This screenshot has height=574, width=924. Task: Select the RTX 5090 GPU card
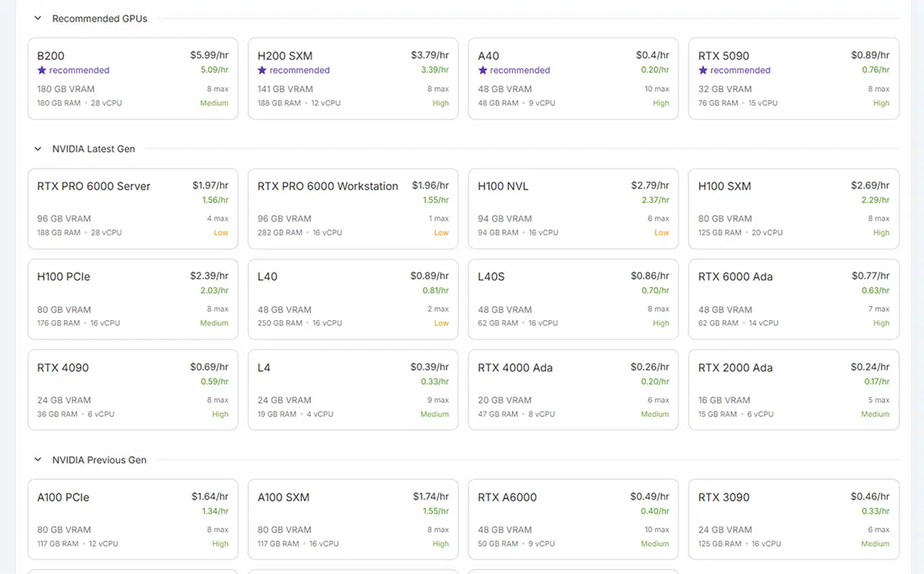point(794,78)
